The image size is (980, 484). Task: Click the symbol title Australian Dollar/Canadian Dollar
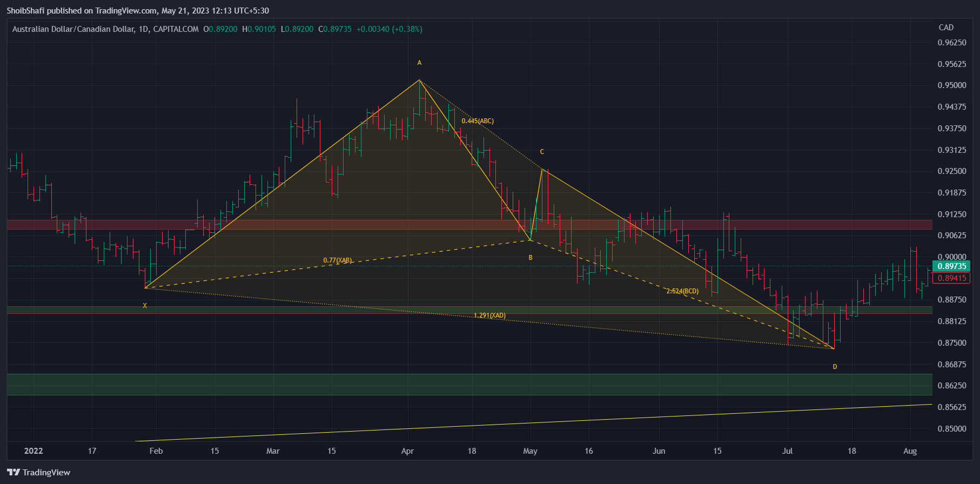(73, 29)
